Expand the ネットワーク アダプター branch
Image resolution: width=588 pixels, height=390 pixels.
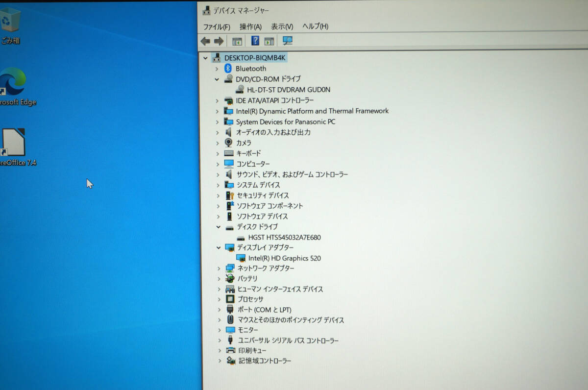pyautogui.click(x=219, y=268)
